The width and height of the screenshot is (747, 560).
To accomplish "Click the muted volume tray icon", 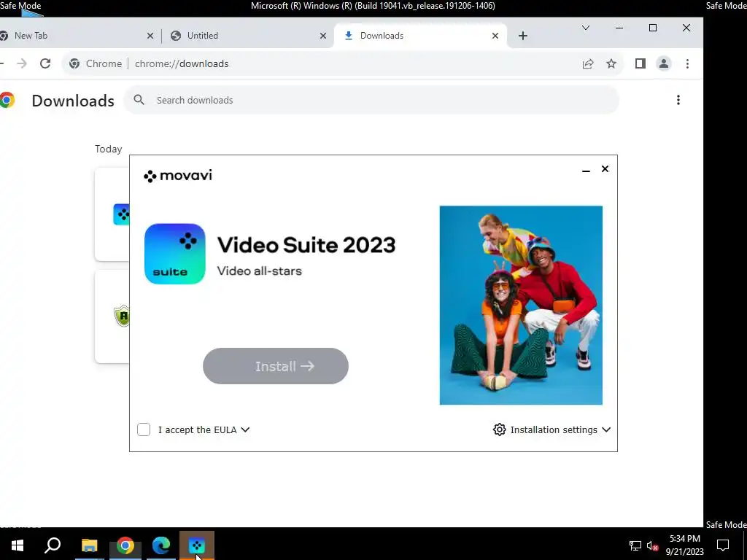I will pyautogui.click(x=652, y=545).
